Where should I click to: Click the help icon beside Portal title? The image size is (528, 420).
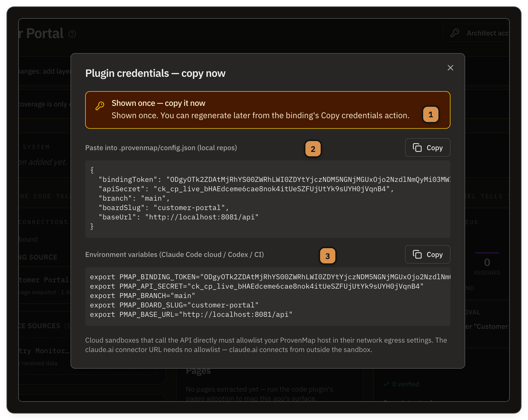[72, 34]
